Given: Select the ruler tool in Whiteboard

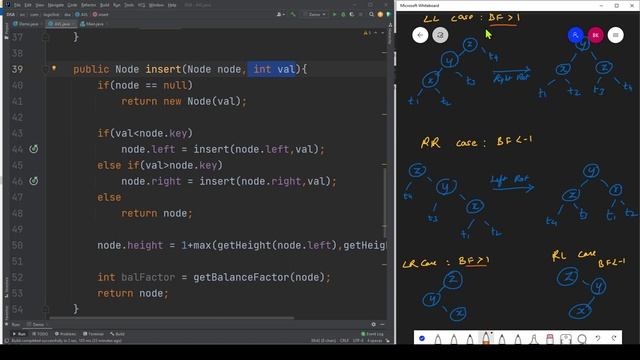Looking at the screenshot, I should (x=566, y=338).
